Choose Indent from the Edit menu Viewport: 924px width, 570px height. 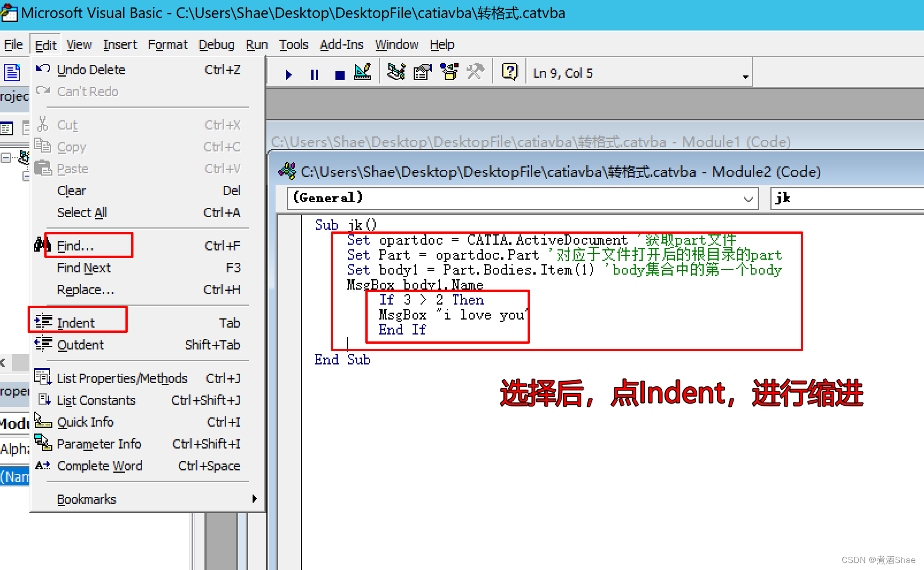[76, 323]
